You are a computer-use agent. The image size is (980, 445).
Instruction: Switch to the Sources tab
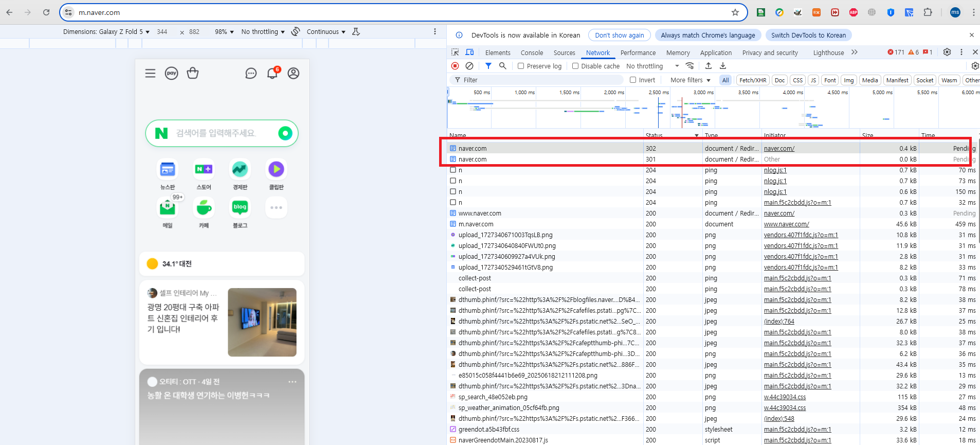point(565,52)
